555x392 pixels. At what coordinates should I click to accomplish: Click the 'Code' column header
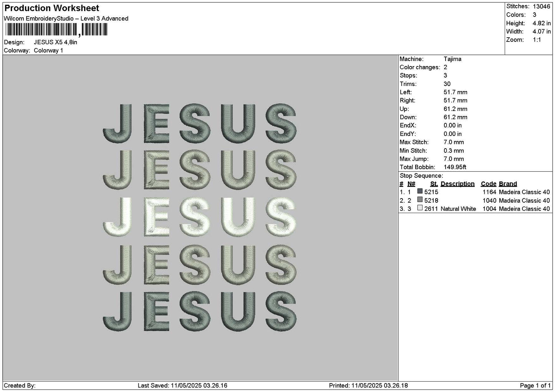489,184
